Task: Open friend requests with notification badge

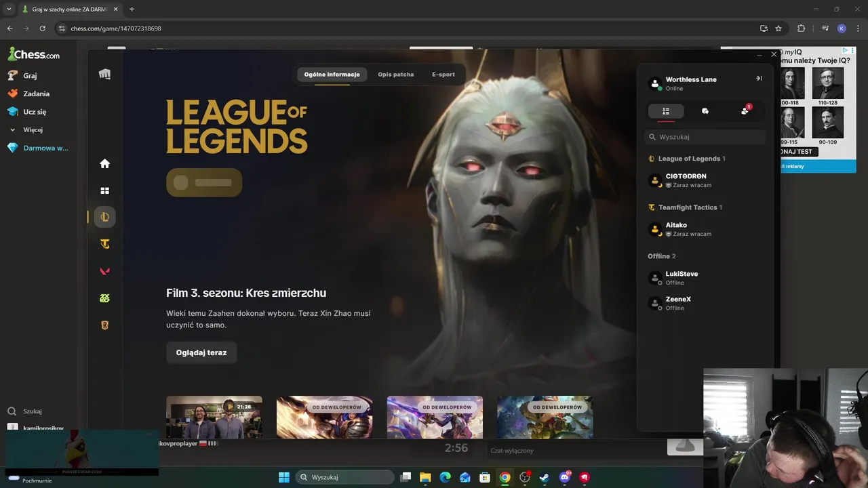Action: point(745,110)
